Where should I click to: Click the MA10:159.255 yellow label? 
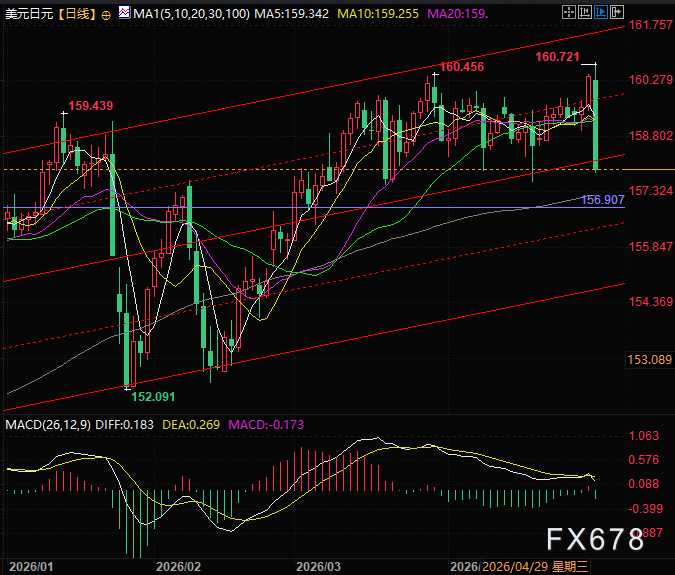[378, 14]
